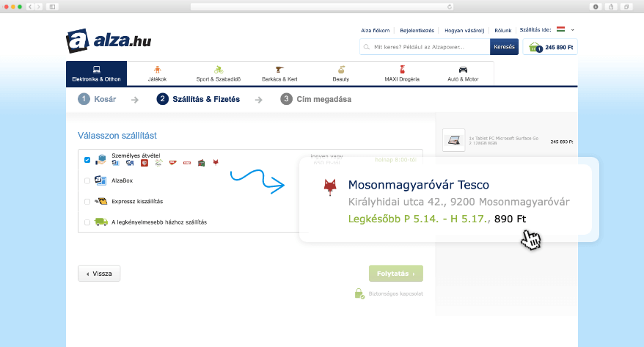Click the holnap 8:00-tól availability text
644x347 pixels.
(395, 160)
